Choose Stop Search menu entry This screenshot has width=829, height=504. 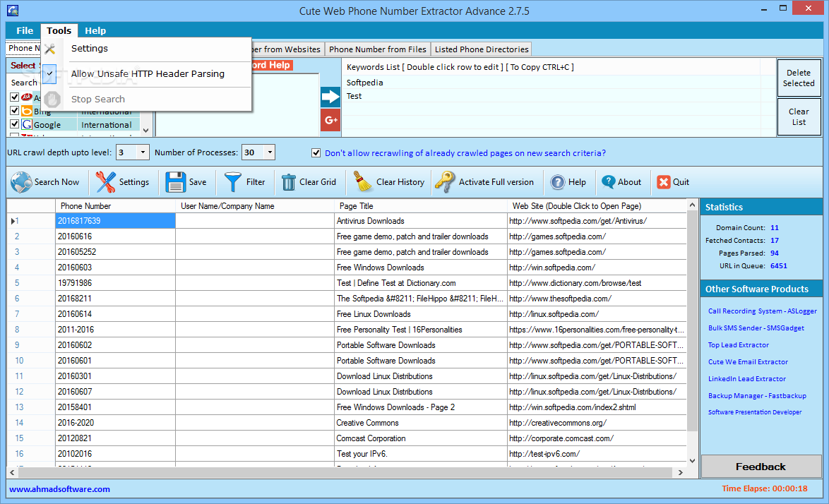[x=145, y=100]
